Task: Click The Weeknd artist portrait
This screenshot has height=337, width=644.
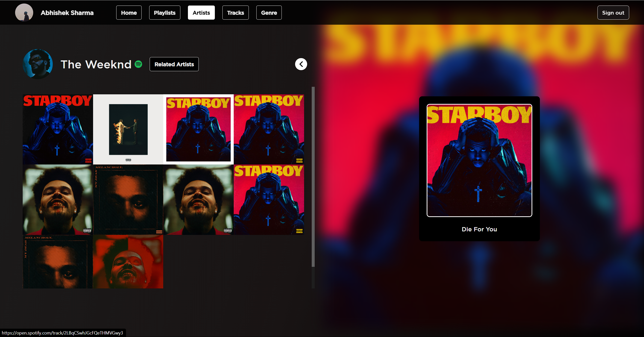Action: 38,64
